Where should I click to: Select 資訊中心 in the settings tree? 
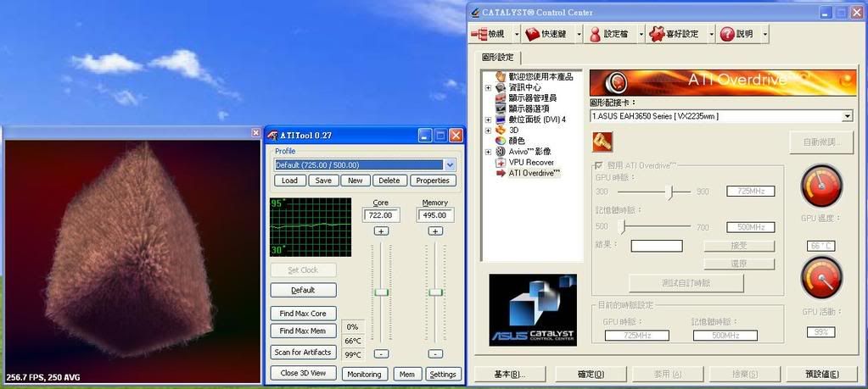524,87
